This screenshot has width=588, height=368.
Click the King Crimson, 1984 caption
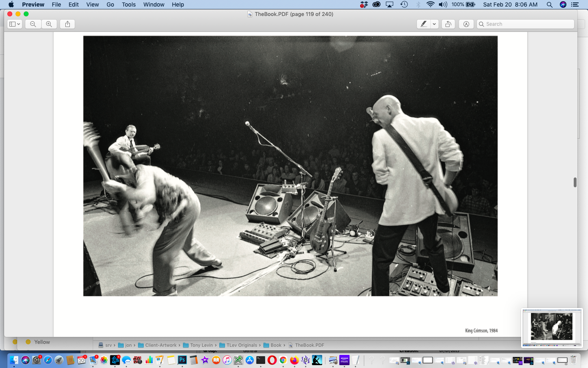coord(481,330)
